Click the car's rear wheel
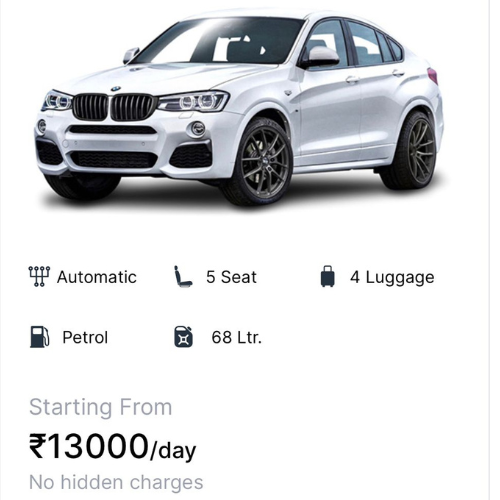Screen dimensions: 500x500 coord(411,152)
